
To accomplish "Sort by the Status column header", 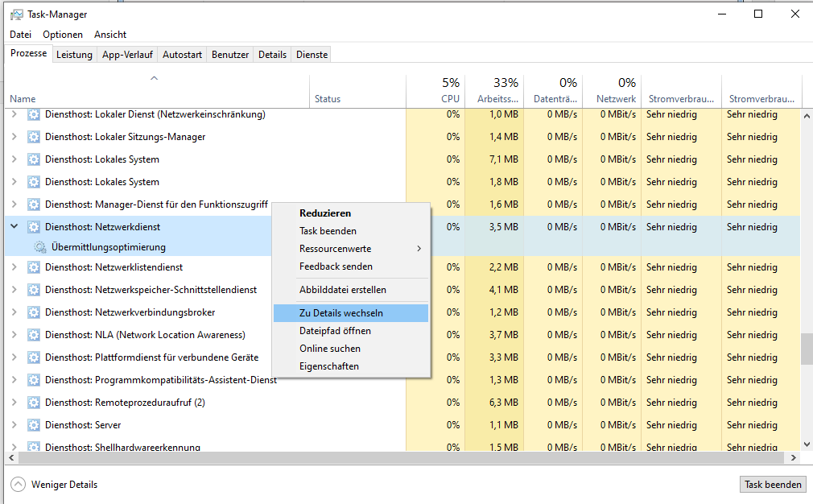I will [x=357, y=91].
